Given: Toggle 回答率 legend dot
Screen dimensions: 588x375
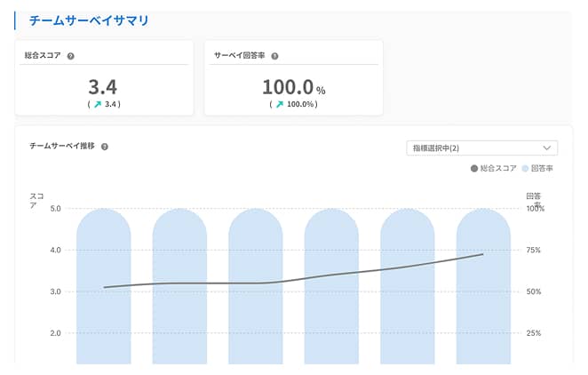Looking at the screenshot, I should pyautogui.click(x=525, y=168).
